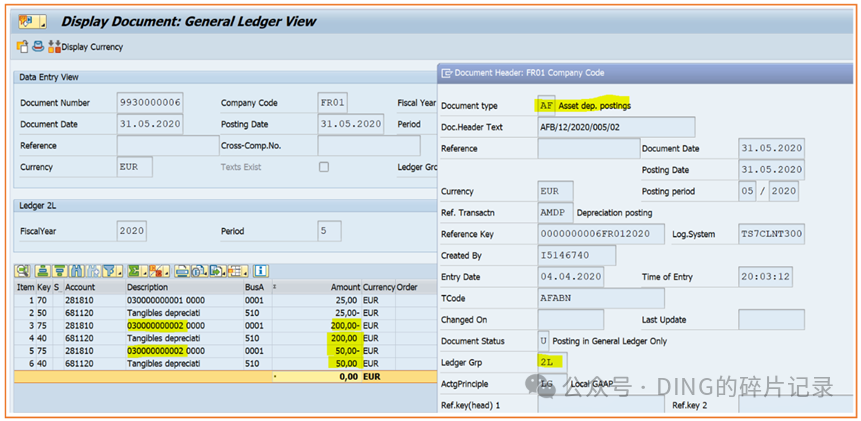
Task: Click the Entry Date field 04.04.2020
Action: tap(571, 277)
